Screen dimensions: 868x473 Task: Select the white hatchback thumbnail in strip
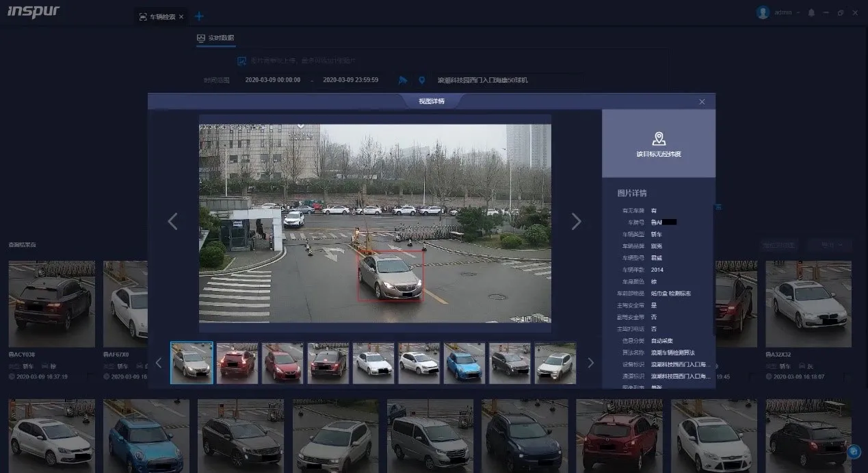point(419,363)
